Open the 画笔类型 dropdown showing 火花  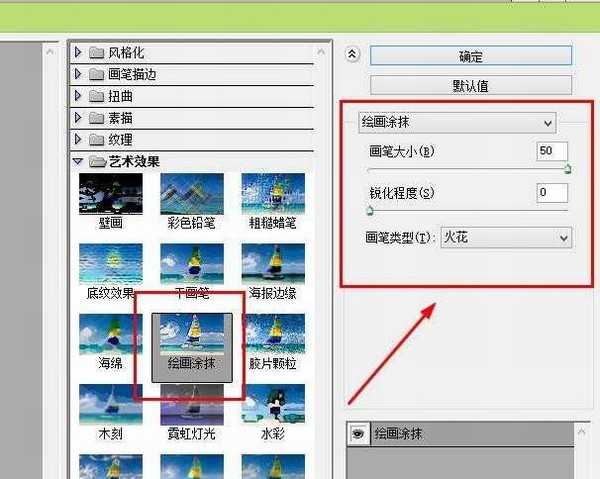point(506,238)
